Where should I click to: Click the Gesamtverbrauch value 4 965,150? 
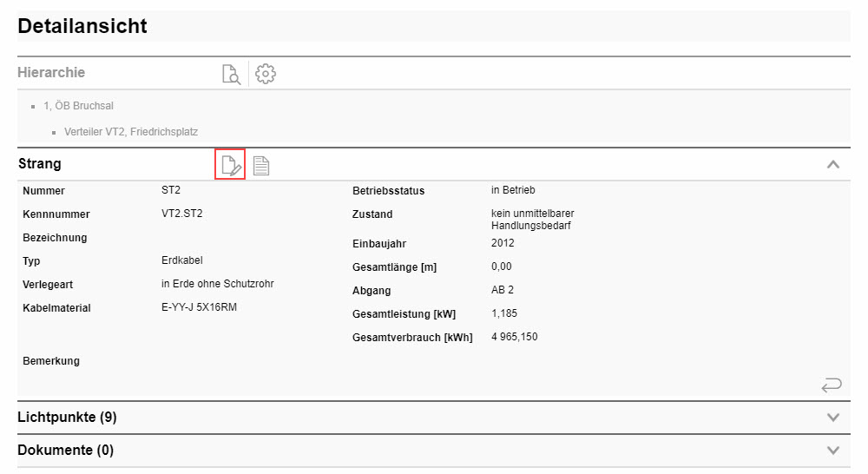point(514,337)
